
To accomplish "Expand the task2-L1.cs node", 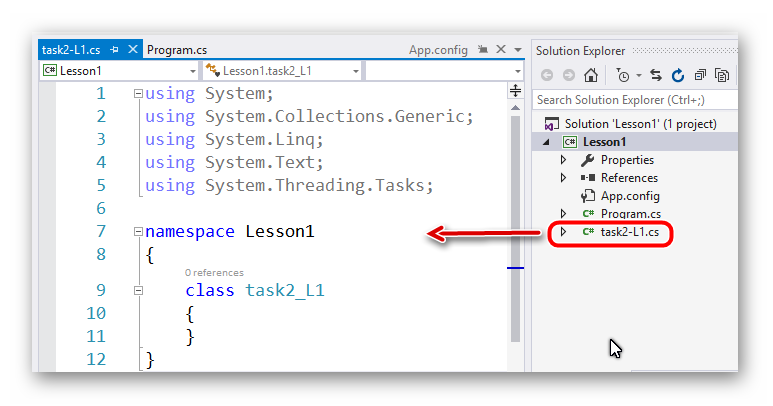I will point(563,232).
